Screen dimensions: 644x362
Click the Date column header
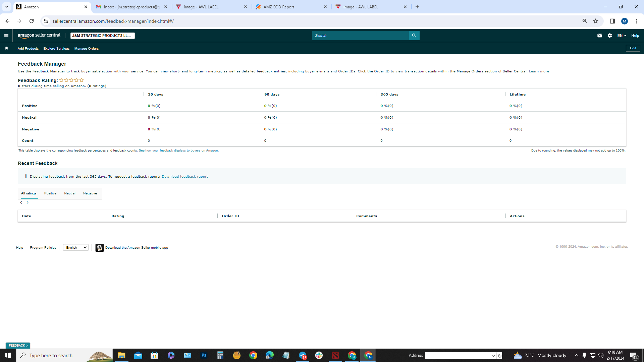point(26,216)
